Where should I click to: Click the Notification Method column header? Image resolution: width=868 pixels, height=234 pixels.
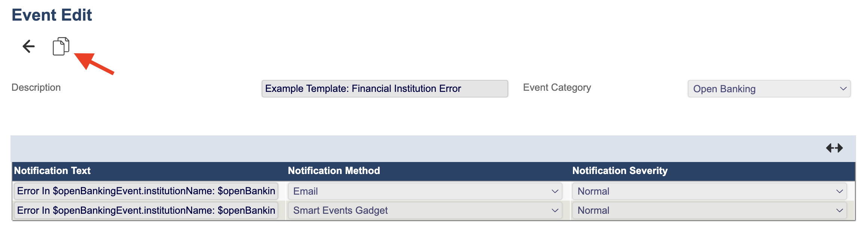334,171
